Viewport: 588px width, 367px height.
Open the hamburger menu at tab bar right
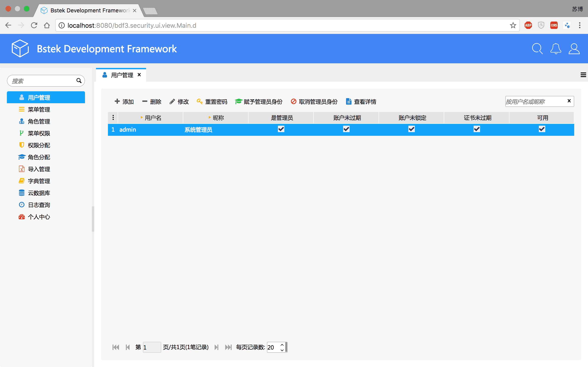pyautogui.click(x=583, y=75)
